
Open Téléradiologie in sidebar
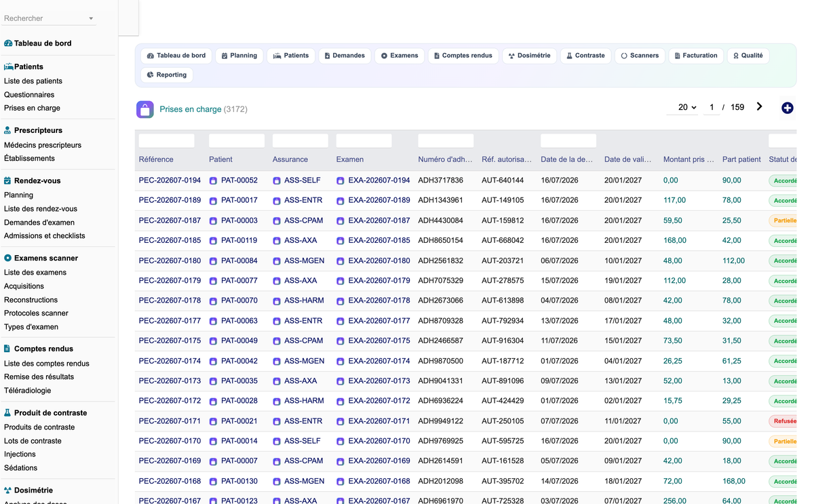pyautogui.click(x=27, y=391)
